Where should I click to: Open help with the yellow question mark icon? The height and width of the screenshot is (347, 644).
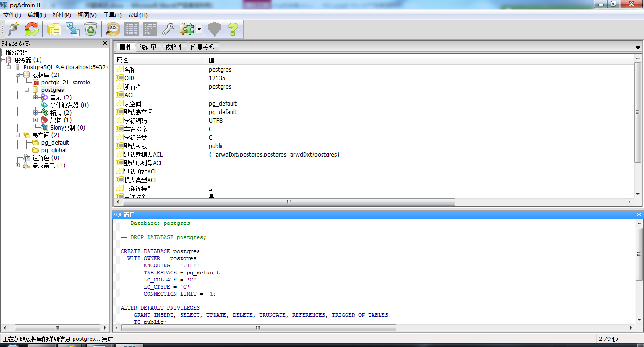pyautogui.click(x=232, y=29)
